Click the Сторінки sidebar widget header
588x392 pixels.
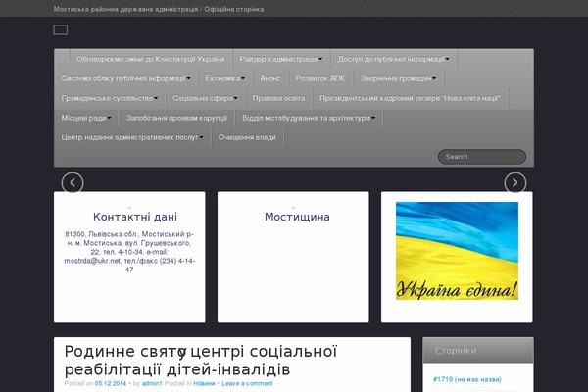[478, 350]
